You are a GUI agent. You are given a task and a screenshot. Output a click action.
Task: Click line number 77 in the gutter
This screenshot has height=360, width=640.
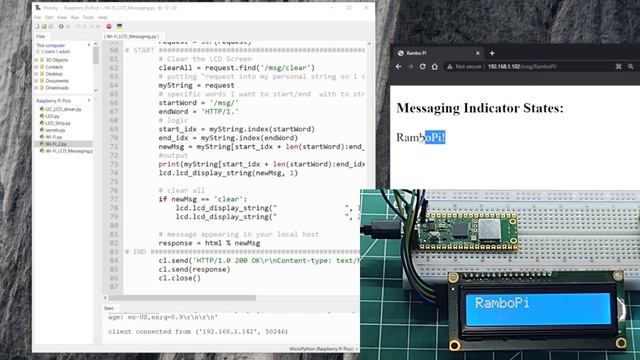pyautogui.click(x=114, y=199)
